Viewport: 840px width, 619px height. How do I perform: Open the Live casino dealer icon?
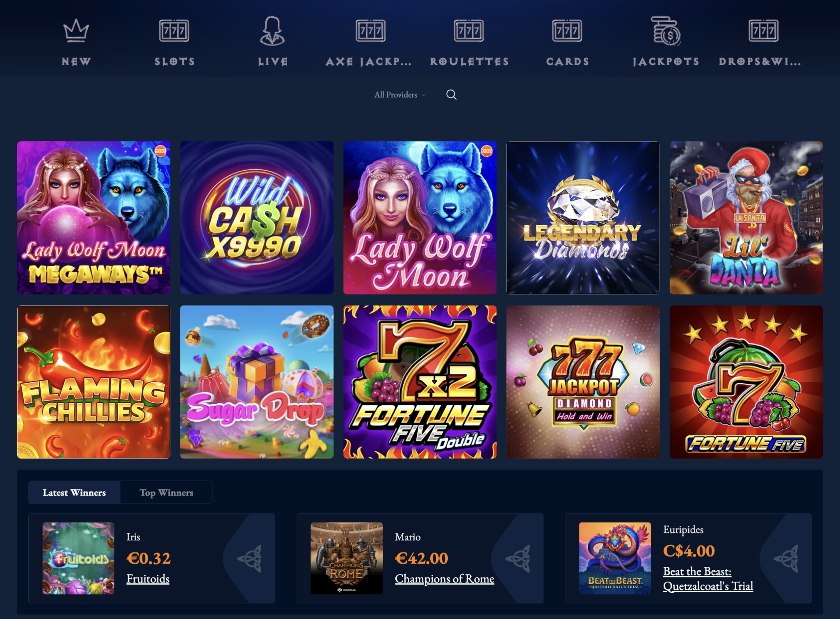point(272,30)
